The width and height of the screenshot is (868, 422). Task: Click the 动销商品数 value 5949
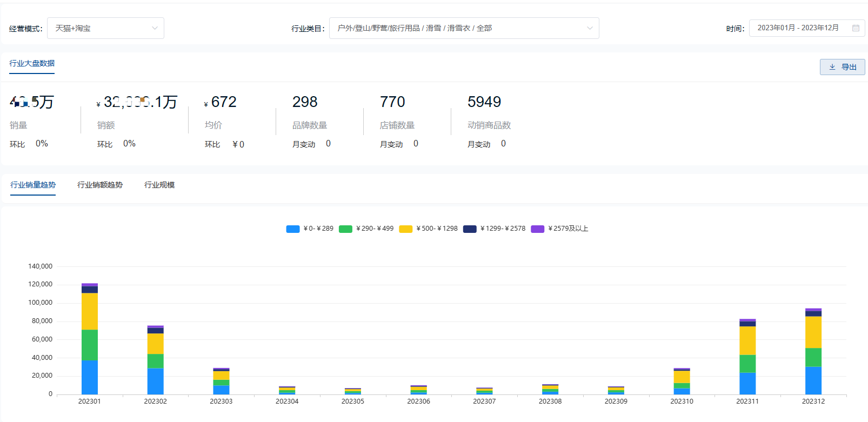(484, 102)
